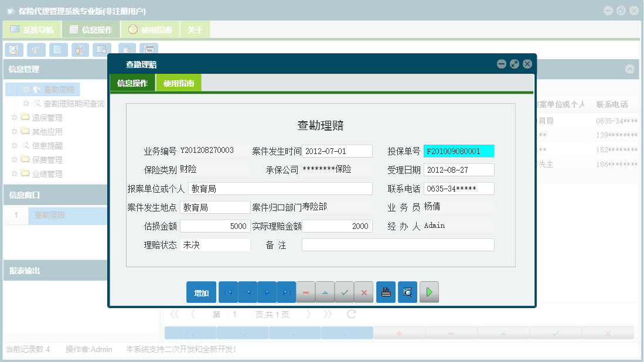Viewport: 644px width, 362px height.
Task: Collapse the right panel with the chevron
Action: [630, 69]
